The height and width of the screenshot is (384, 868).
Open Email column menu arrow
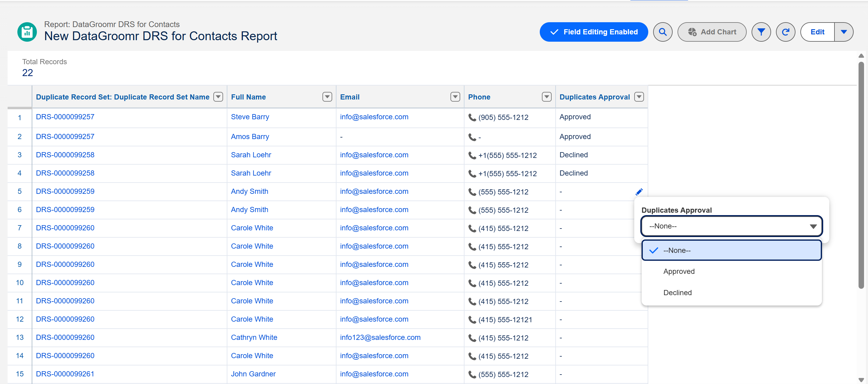pos(455,97)
